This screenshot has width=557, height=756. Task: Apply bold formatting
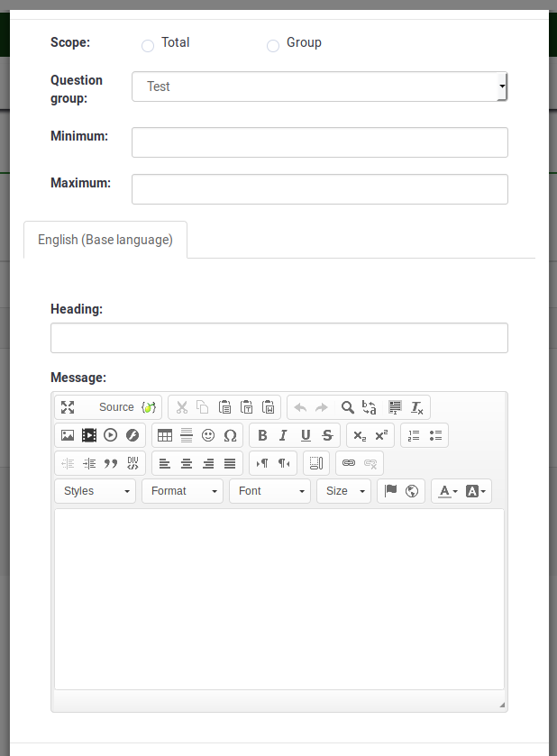pos(262,435)
